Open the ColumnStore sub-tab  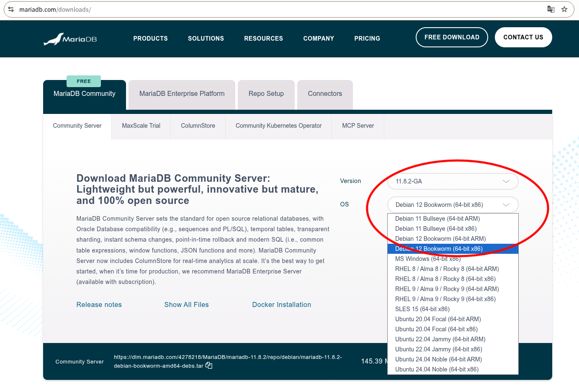(198, 126)
